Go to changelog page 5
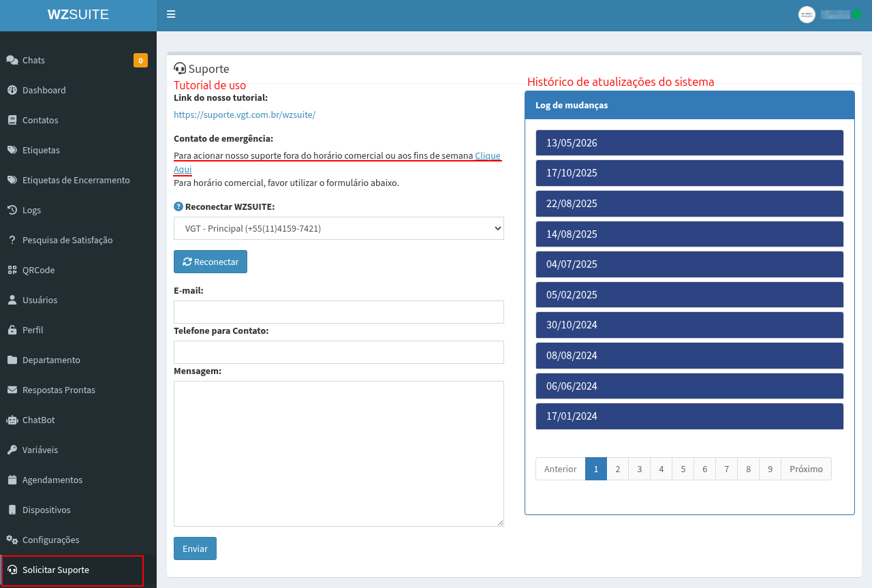This screenshot has width=872, height=588. click(x=683, y=469)
